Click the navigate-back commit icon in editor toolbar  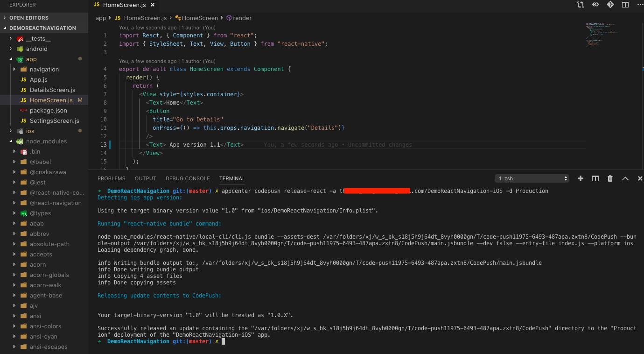(595, 5)
